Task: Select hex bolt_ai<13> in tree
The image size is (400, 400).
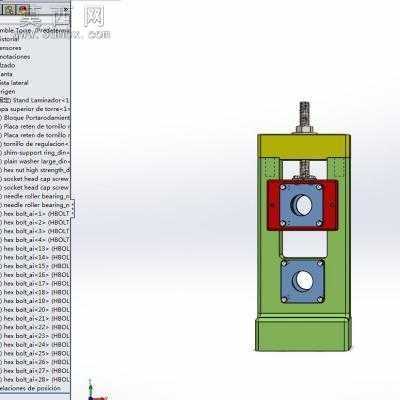Action: coord(35,249)
